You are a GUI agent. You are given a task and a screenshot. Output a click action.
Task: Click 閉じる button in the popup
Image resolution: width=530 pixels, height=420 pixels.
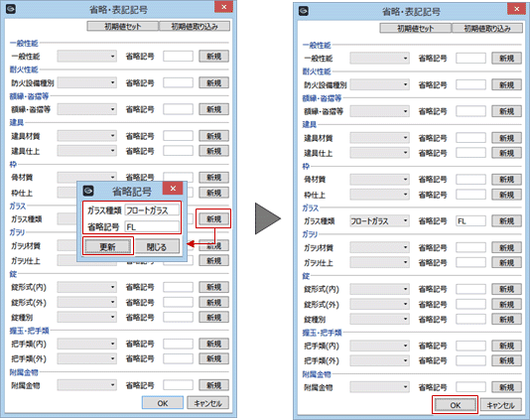(x=157, y=246)
